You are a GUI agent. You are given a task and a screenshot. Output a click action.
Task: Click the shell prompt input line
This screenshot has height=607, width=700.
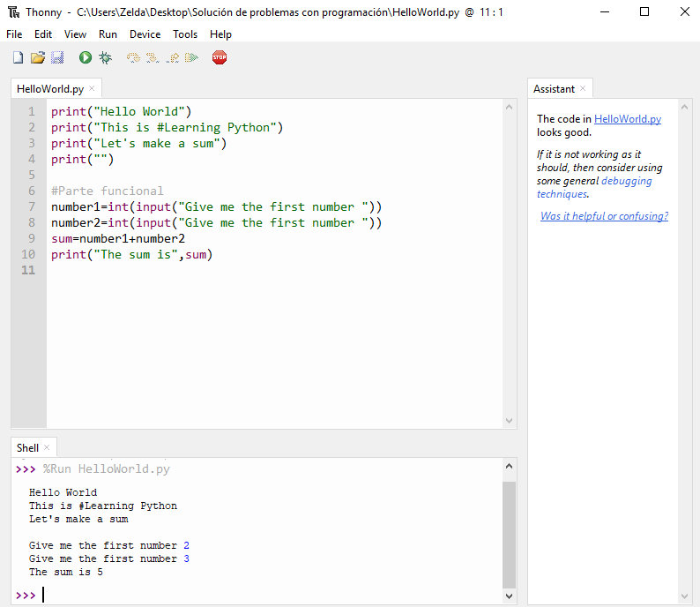264,596
